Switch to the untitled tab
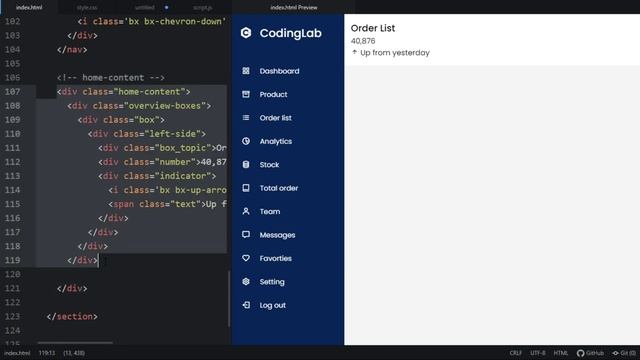 [145, 7]
